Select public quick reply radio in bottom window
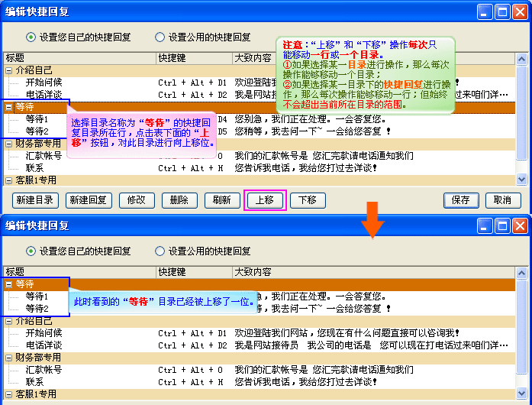 pyautogui.click(x=160, y=251)
